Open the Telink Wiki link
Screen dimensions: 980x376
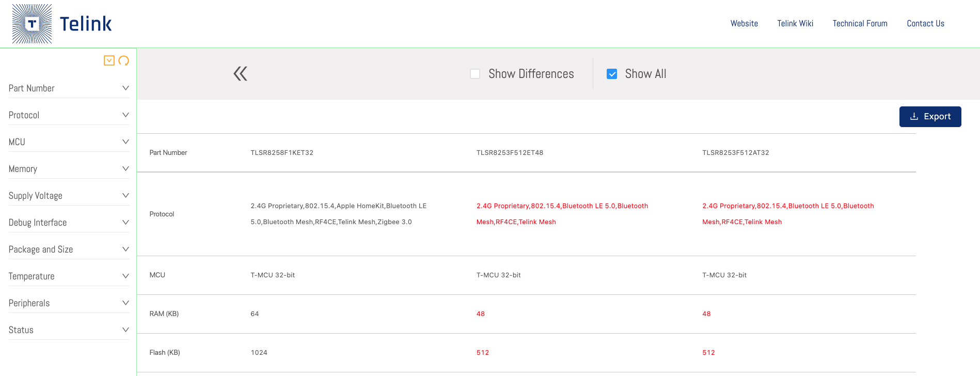(795, 23)
